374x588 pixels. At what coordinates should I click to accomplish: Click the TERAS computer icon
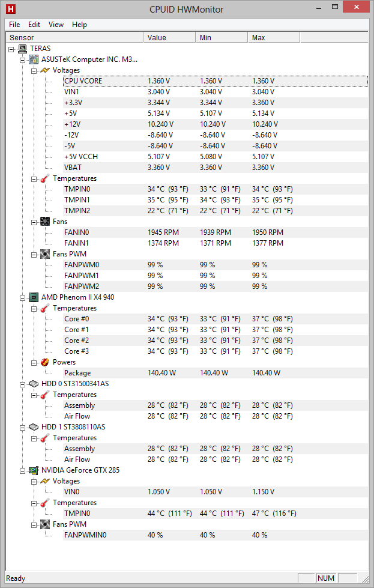tap(22, 49)
